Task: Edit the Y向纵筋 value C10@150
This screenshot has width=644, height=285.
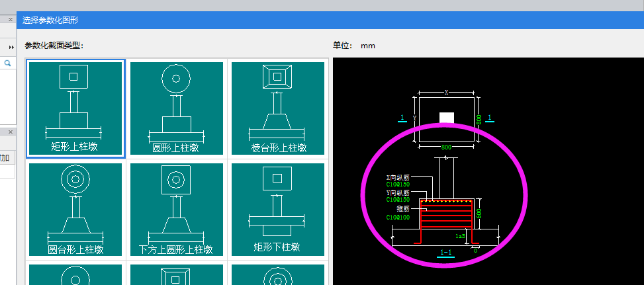Action: (x=398, y=199)
